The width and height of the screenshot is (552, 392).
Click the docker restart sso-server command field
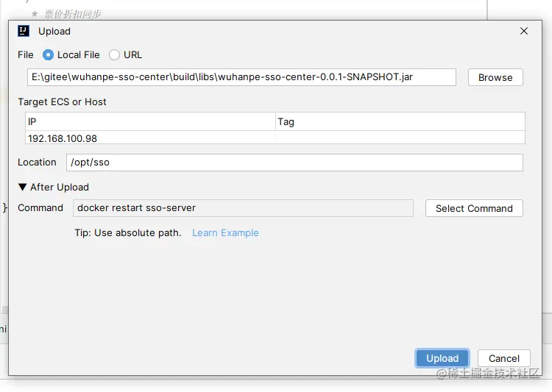click(243, 208)
